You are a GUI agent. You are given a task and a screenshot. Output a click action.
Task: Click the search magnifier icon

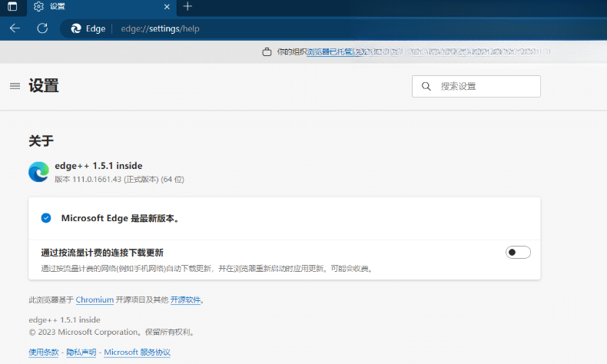[426, 86]
